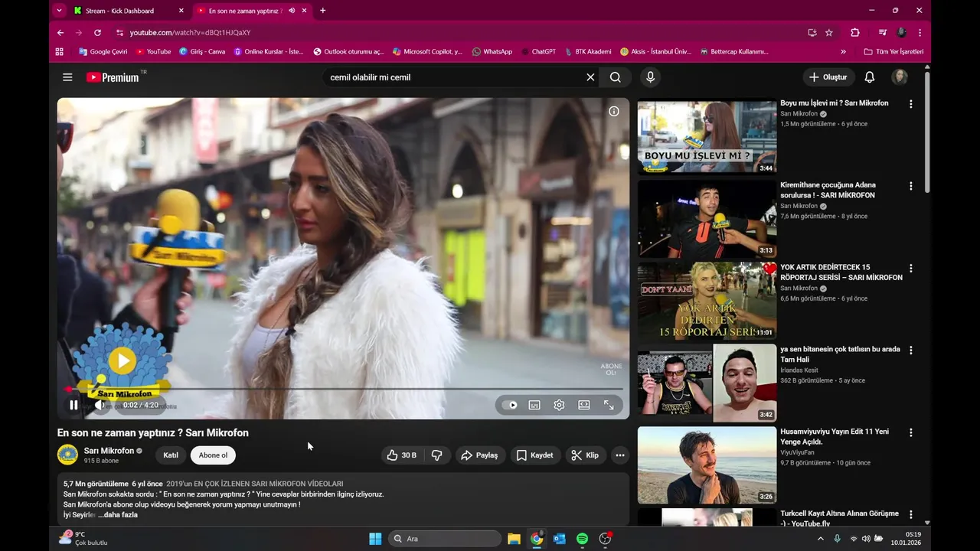This screenshot has height=551, width=980.
Task: Open the Chrome extensions puzzle icon
Action: (855, 33)
